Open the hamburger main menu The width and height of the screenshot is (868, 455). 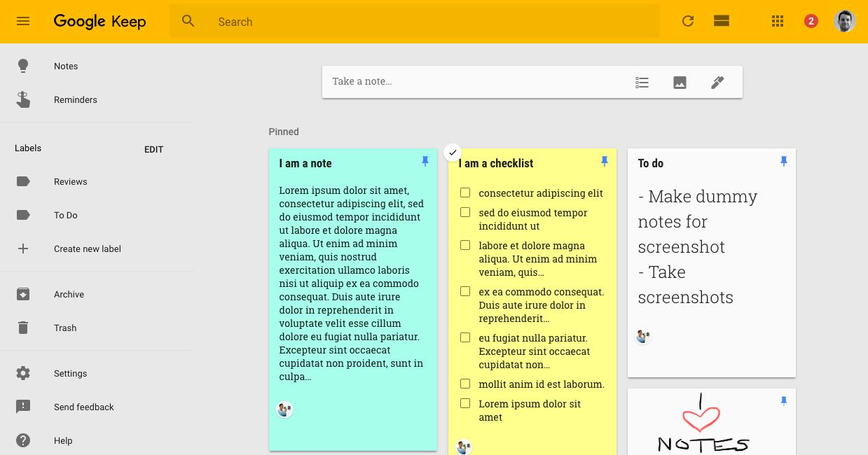click(23, 21)
